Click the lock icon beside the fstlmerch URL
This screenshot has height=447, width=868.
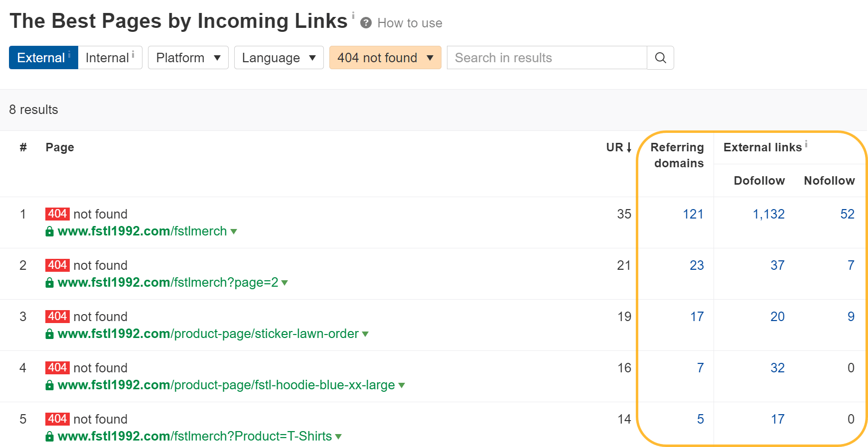point(49,231)
